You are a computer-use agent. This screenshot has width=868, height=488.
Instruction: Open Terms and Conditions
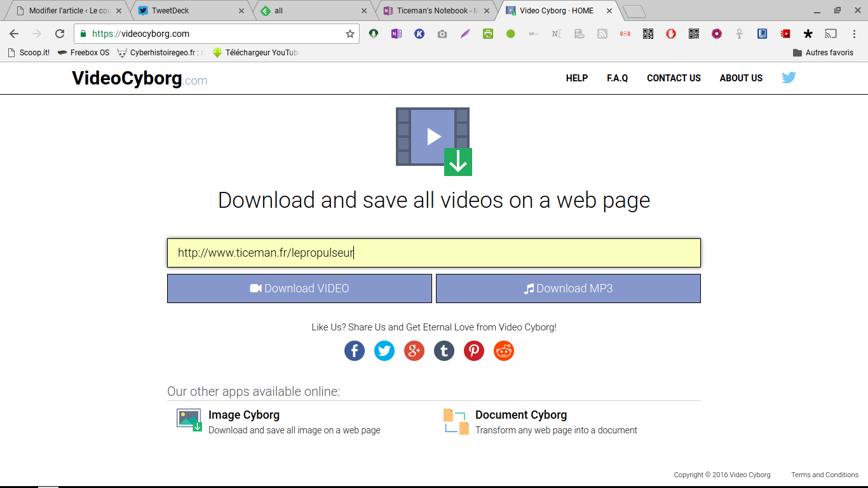point(825,475)
